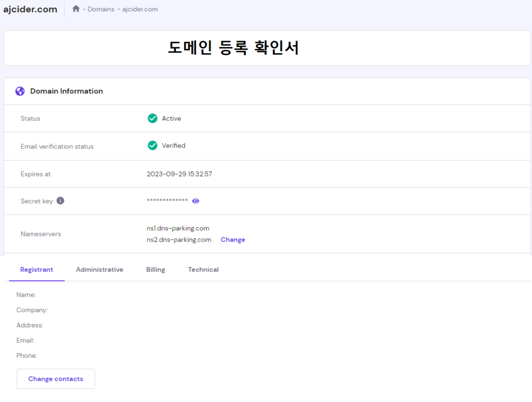The height and width of the screenshot is (402, 532).
Task: Select the Domain Information heading text
Action: tap(66, 91)
